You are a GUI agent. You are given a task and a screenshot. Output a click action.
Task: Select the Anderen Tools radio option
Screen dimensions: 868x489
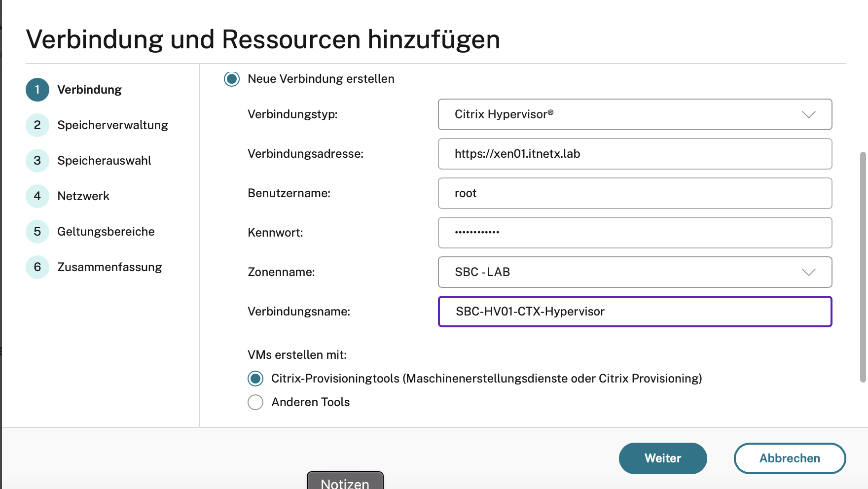pos(255,402)
